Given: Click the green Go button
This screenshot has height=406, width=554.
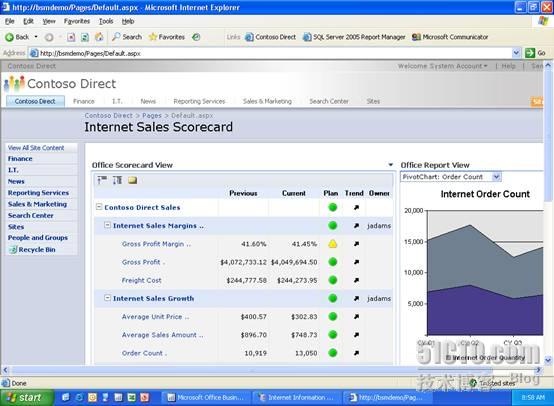Looking at the screenshot, I should pyautogui.click(x=535, y=53).
